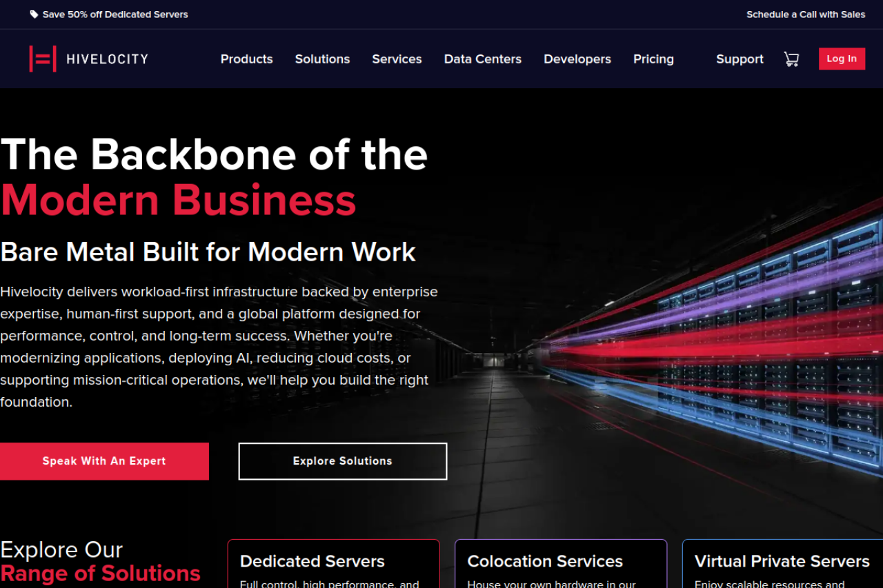Click the Speak With An Expert button

tap(104, 461)
